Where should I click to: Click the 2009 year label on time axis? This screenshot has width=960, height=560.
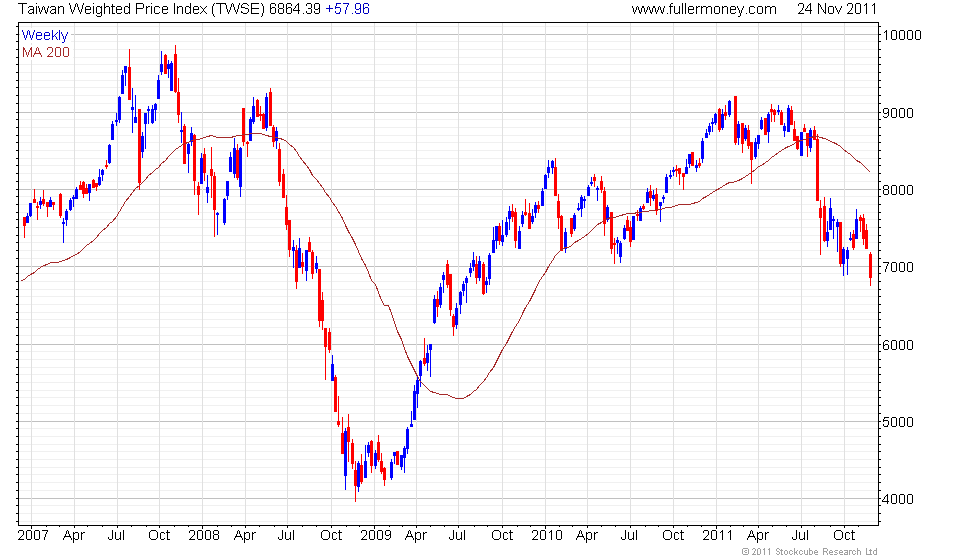(x=375, y=536)
